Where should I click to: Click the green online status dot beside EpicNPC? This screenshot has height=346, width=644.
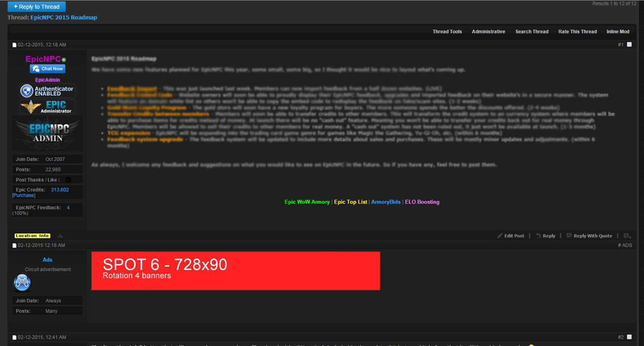click(x=64, y=60)
